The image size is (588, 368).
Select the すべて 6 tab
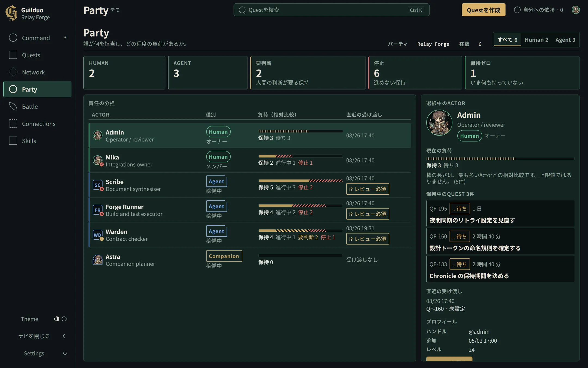pyautogui.click(x=507, y=40)
